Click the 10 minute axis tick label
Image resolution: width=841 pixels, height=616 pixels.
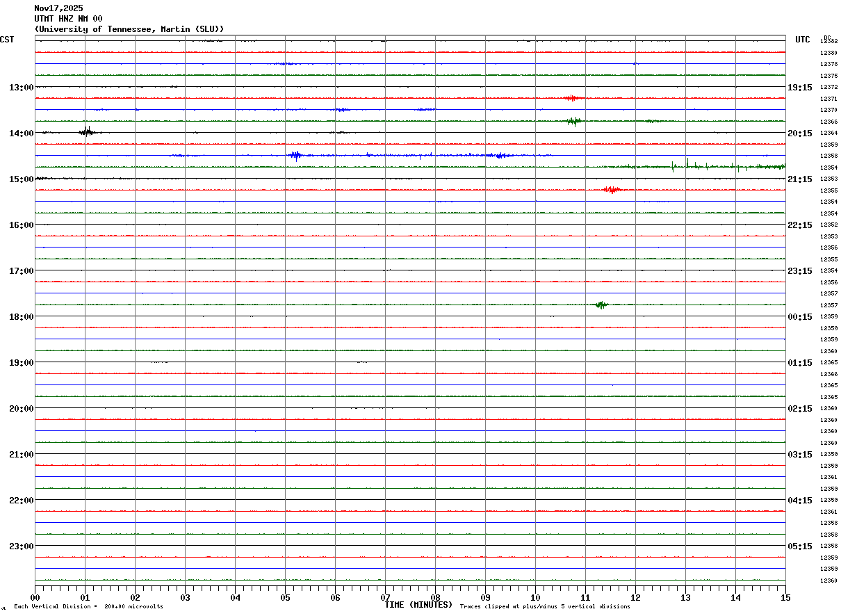tap(536, 597)
